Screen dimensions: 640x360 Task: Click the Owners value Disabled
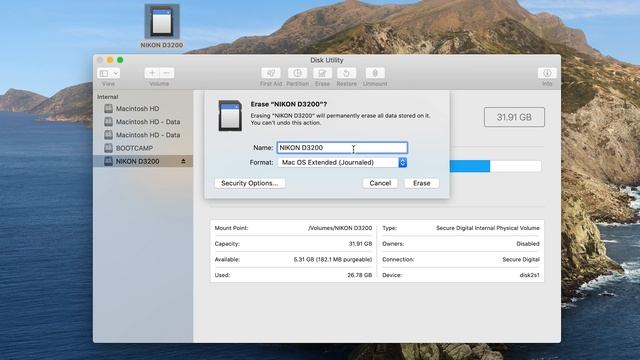[x=528, y=244]
